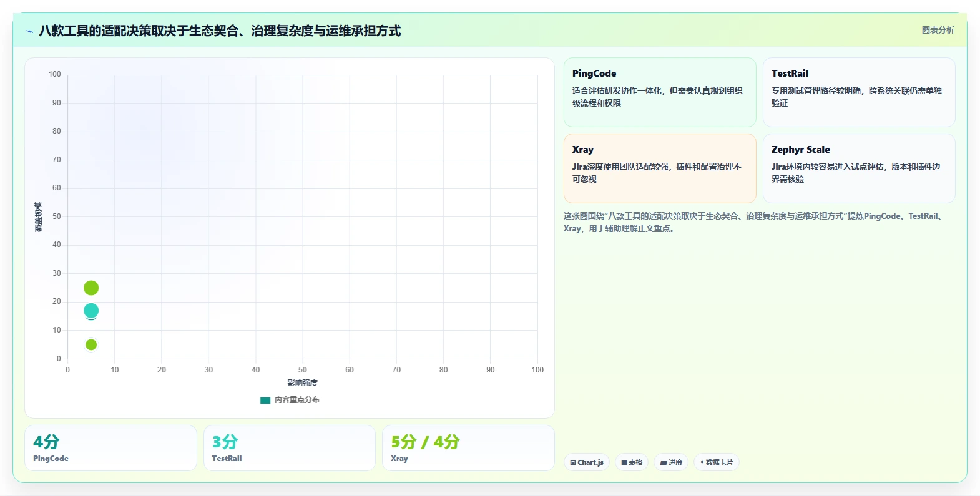The image size is (980, 496).
Task: Open the PingCode summary card
Action: pyautogui.click(x=660, y=92)
